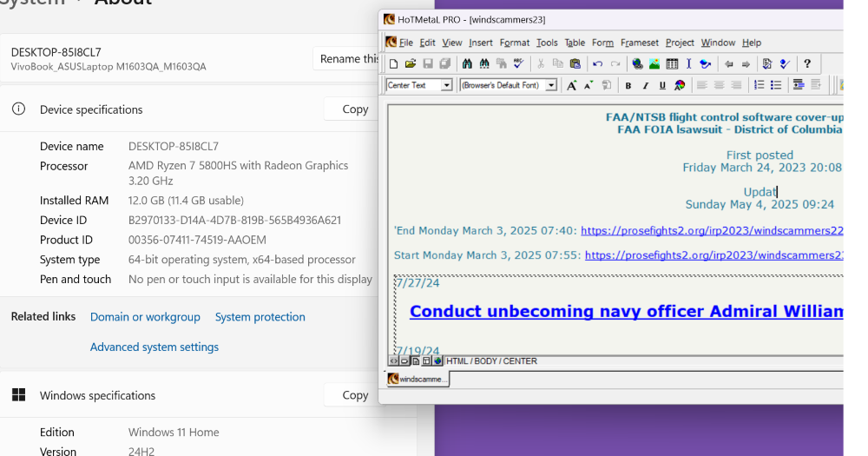The height and width of the screenshot is (456, 868).
Task: Open the Rename this PC button area
Action: coord(347,59)
